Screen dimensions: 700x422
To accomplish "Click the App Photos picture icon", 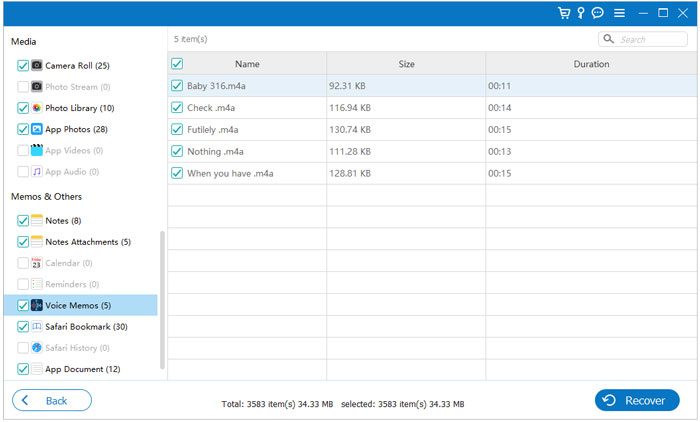I will 37,129.
